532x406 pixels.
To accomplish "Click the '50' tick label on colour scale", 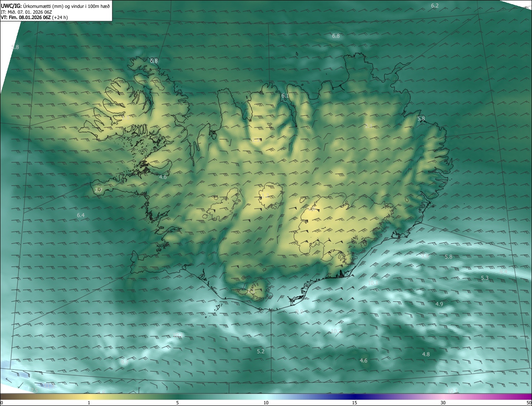I will pos(529,403).
